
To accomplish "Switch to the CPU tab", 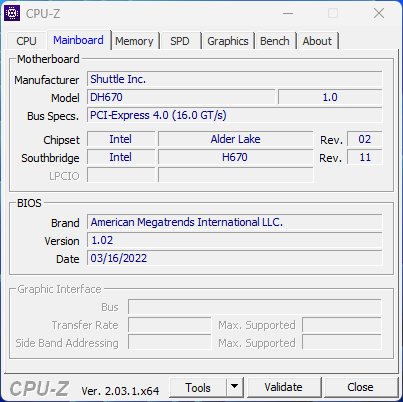I will (x=26, y=41).
